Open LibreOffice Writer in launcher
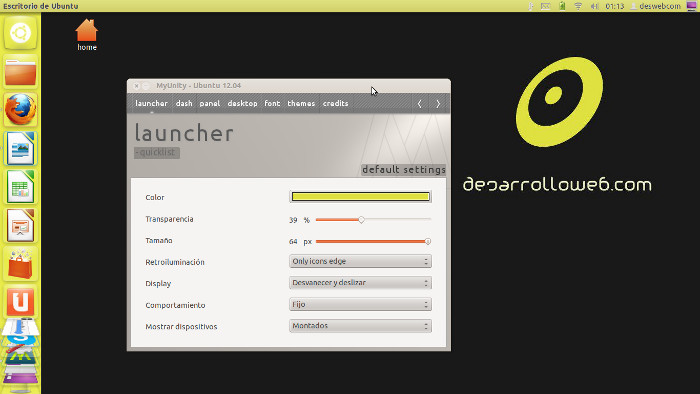Screen dimensions: 700x394 pos(21,148)
